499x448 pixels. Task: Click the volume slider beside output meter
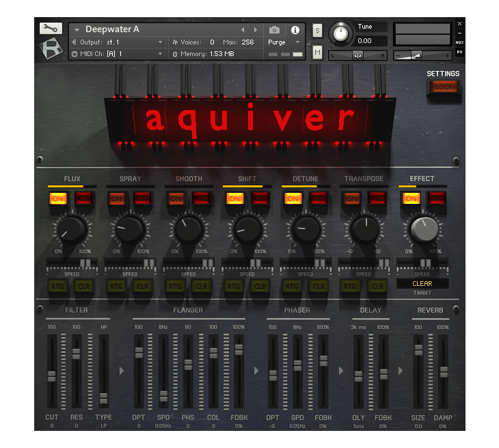pos(422,55)
